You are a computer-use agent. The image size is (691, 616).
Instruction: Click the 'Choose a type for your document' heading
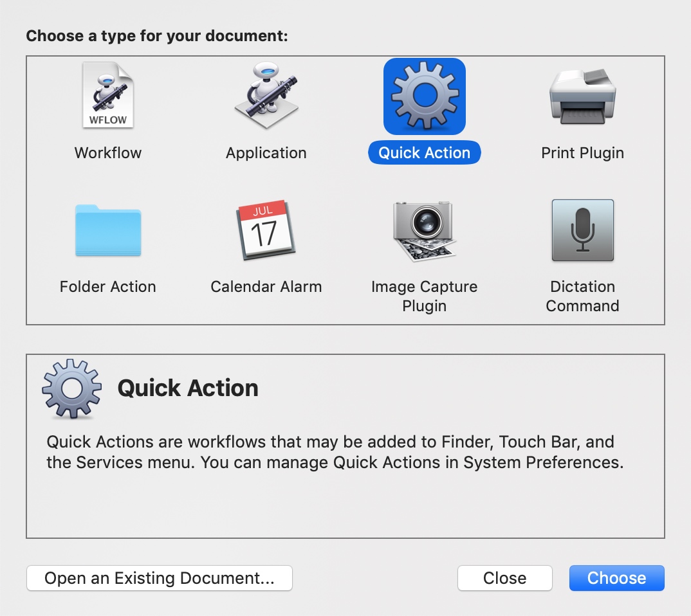point(157,35)
